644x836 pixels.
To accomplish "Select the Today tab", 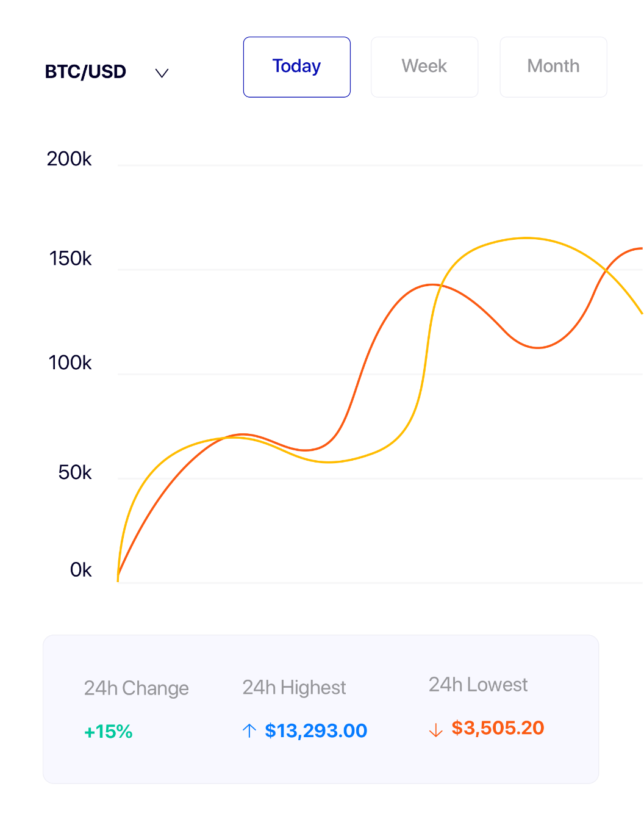I will pos(296,67).
